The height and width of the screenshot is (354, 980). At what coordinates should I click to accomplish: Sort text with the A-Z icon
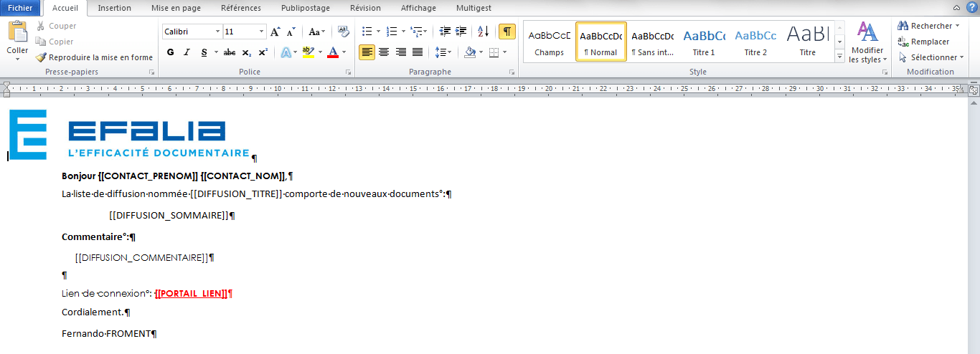483,32
